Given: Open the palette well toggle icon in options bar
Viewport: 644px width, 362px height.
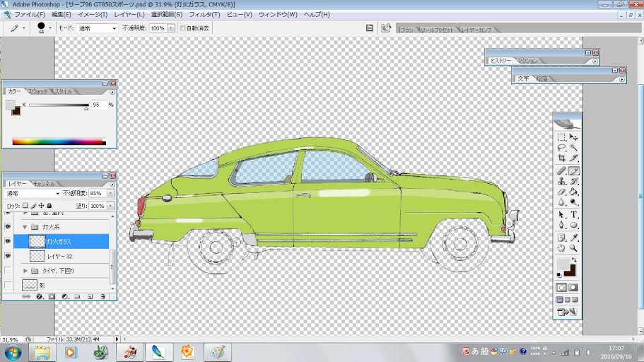Looking at the screenshot, I should [x=370, y=28].
